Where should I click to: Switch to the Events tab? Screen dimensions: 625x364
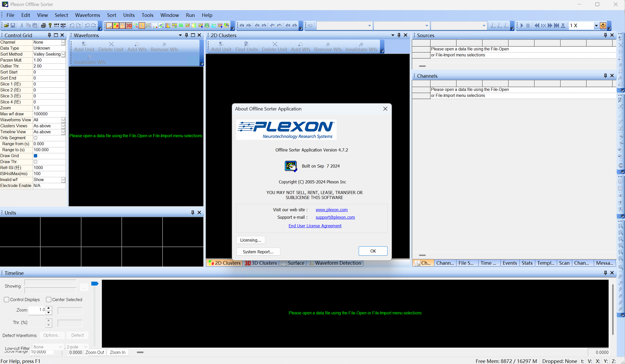[x=510, y=263]
